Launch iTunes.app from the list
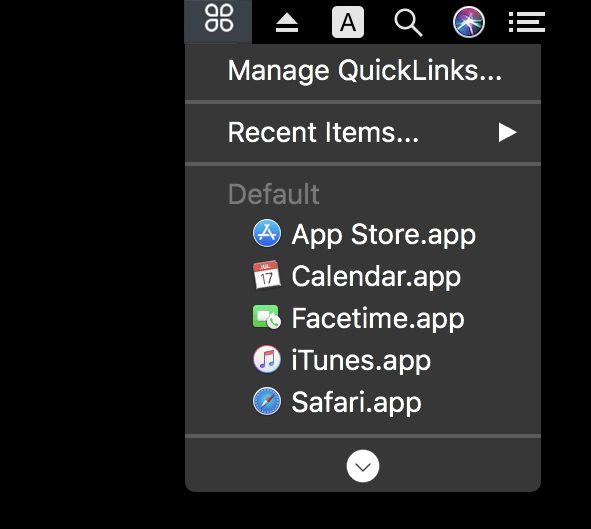The height and width of the screenshot is (529, 591). (x=363, y=360)
